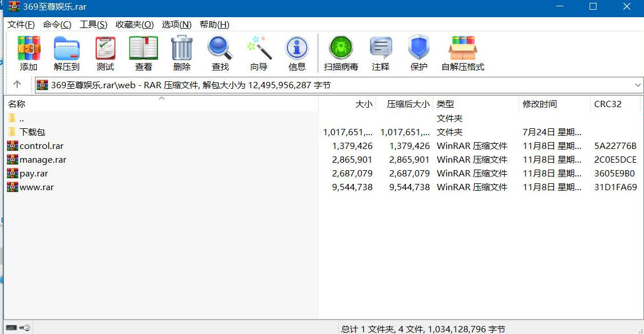Viewport: 644px width, 334px height.
Task: Select the 解压到 (Extract To) icon
Action: (x=66, y=53)
